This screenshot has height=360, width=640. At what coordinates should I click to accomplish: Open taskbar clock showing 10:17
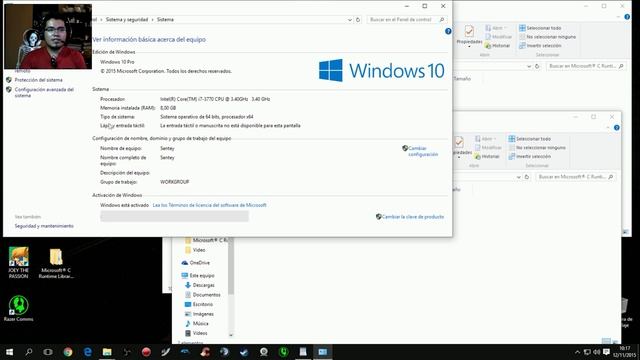(x=624, y=352)
